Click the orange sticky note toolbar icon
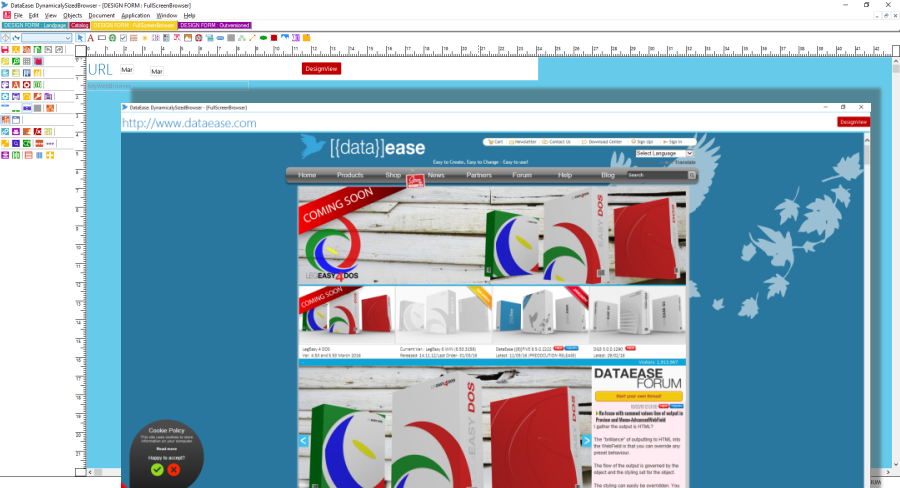The width and height of the screenshot is (900, 488). (307, 38)
